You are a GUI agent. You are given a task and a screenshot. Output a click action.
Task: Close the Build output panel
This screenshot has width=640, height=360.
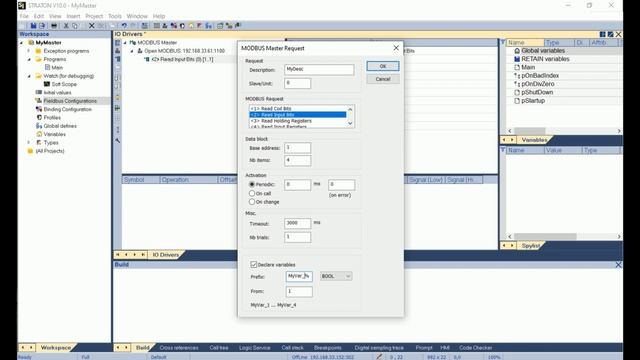click(618, 265)
